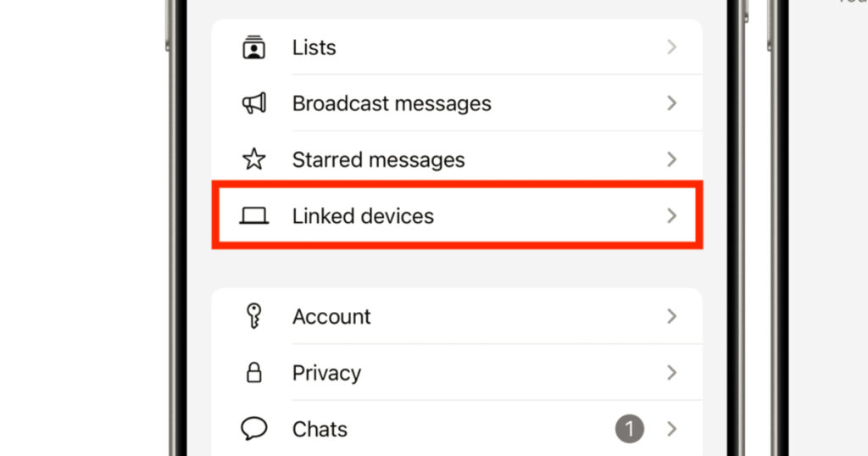
Task: Open the Broadcast messages text label
Action: click(x=392, y=103)
